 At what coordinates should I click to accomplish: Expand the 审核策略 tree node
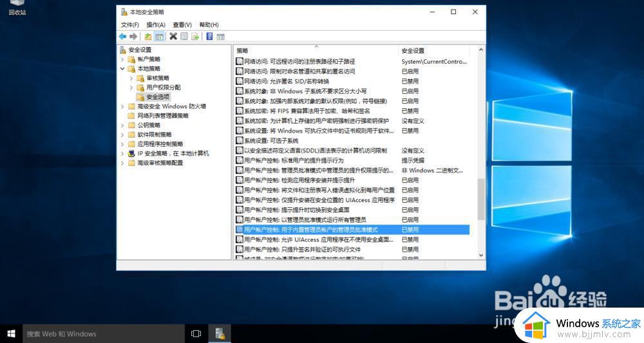pos(131,78)
